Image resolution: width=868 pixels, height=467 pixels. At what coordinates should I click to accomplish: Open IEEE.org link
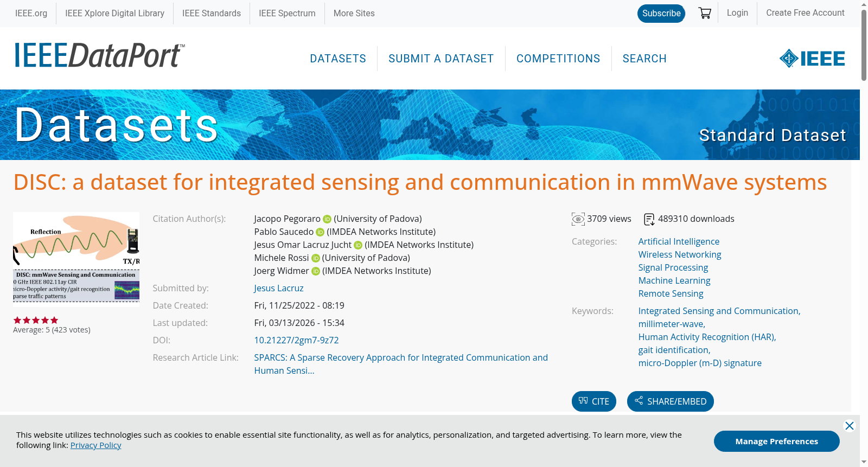point(31,13)
